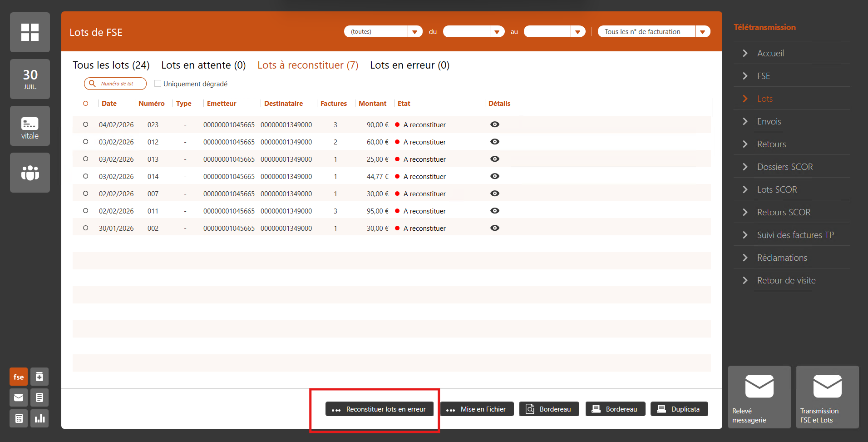The image size is (868, 442).
Task: Select Lots à reconstituer (7) tab
Action: [x=308, y=65]
